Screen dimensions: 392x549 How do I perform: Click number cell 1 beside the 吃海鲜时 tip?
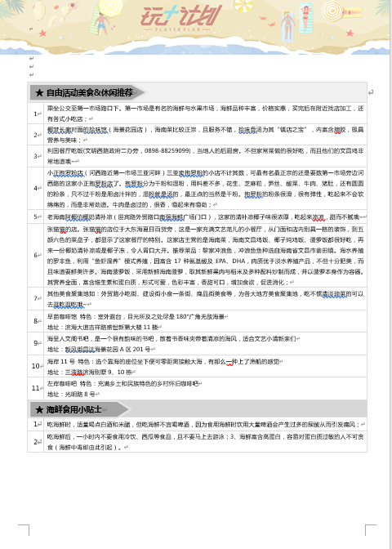pyautogui.click(x=36, y=424)
